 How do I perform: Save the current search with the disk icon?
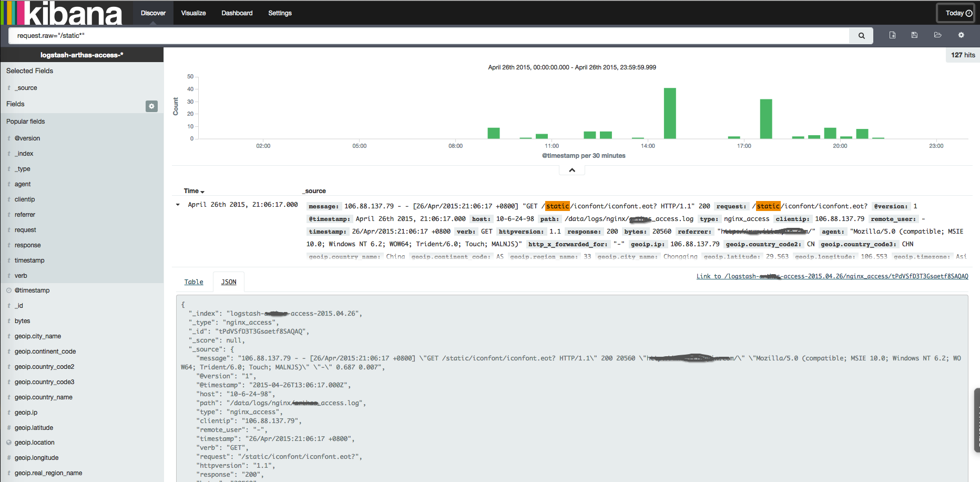pos(914,35)
